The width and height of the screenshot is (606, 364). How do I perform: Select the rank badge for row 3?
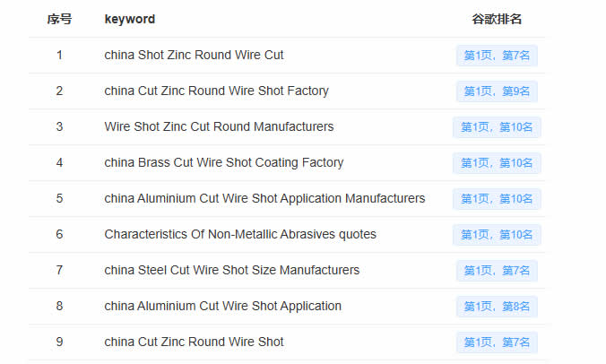(x=497, y=127)
